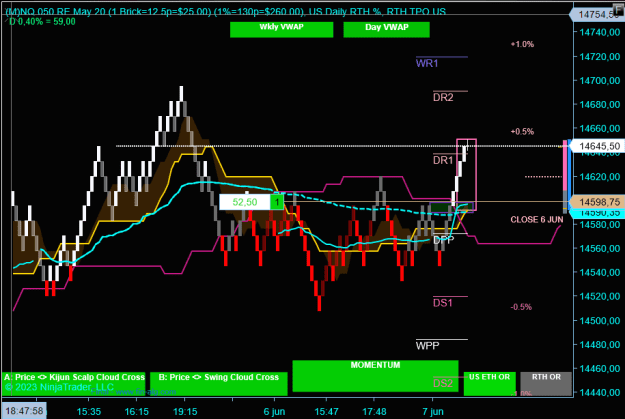Click 14480,00 on the price axis

coord(599,344)
